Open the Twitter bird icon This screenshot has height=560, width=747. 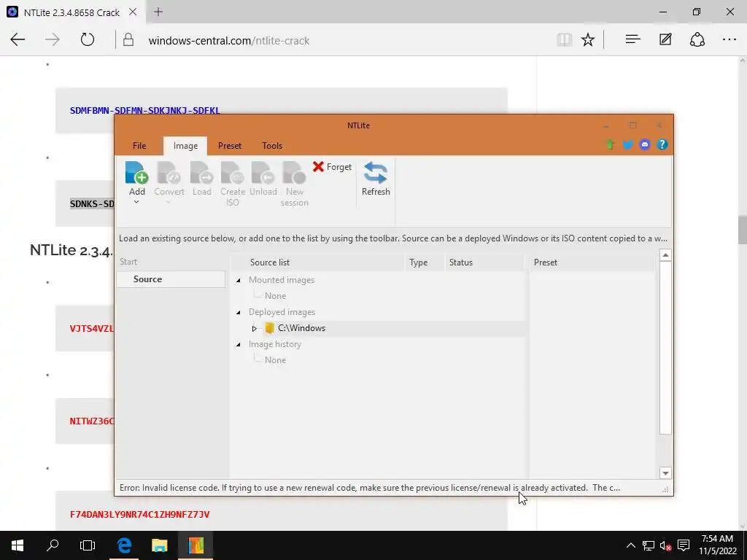[627, 145]
